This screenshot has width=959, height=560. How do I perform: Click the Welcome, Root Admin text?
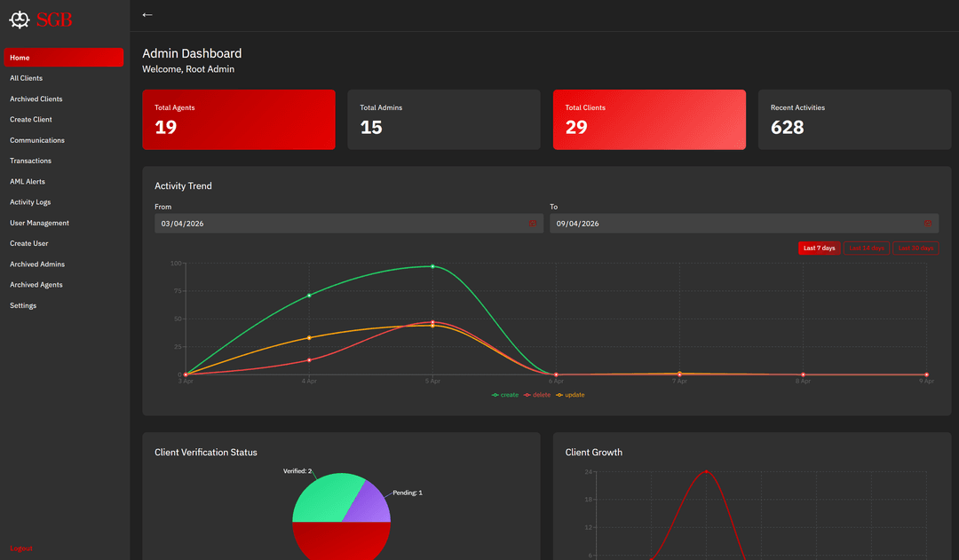[x=188, y=69]
